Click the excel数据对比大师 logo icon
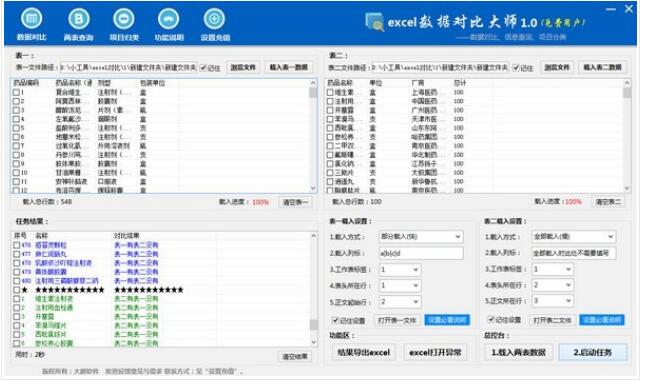 tap(374, 22)
